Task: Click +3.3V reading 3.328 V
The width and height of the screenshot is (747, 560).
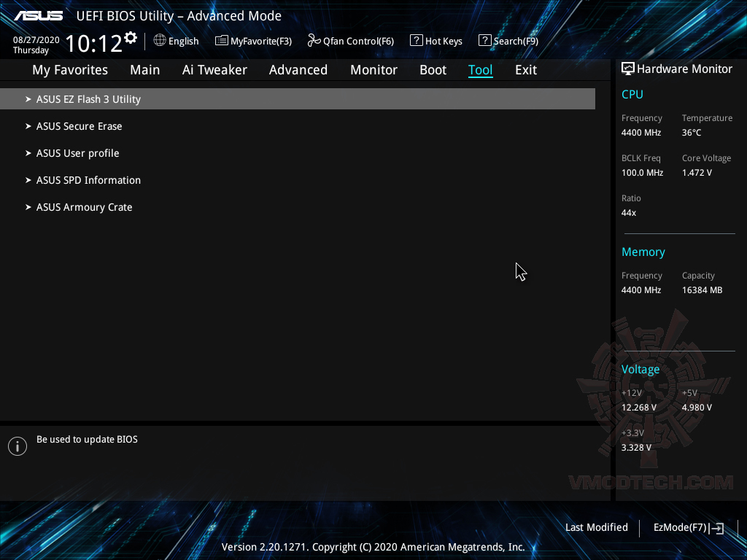Action: click(636, 448)
